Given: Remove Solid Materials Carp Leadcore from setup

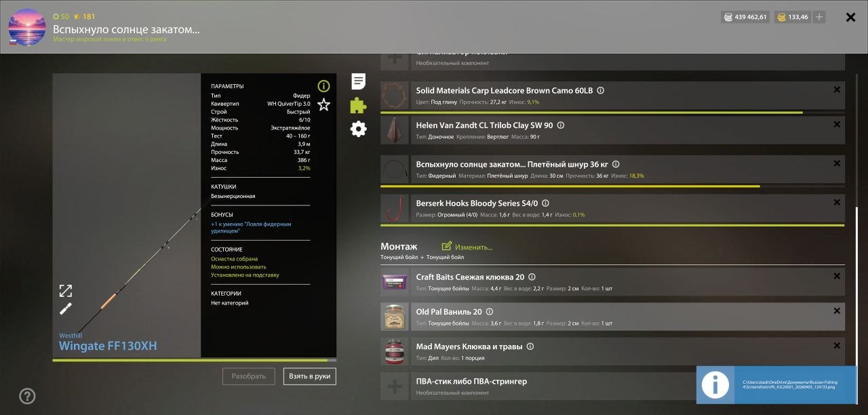Looking at the screenshot, I should click(x=837, y=90).
